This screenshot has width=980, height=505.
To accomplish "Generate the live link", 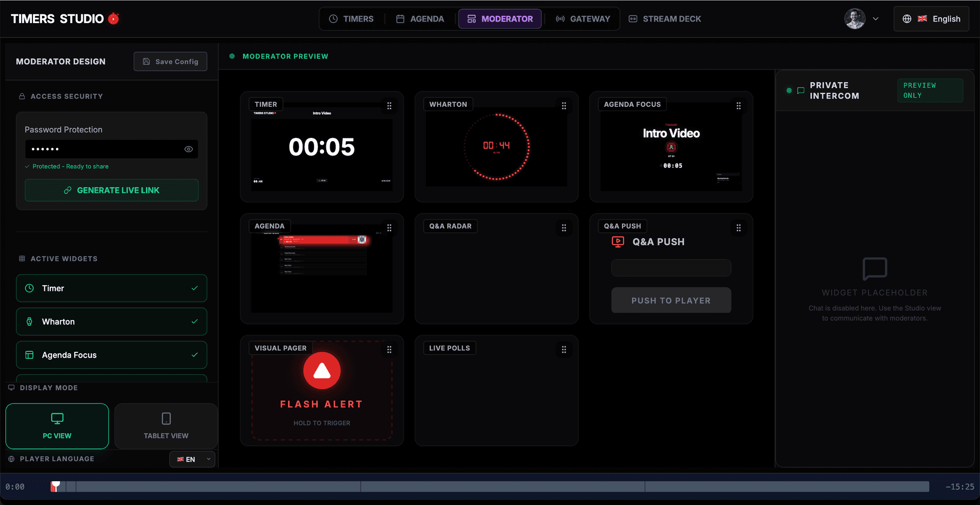I will [111, 190].
